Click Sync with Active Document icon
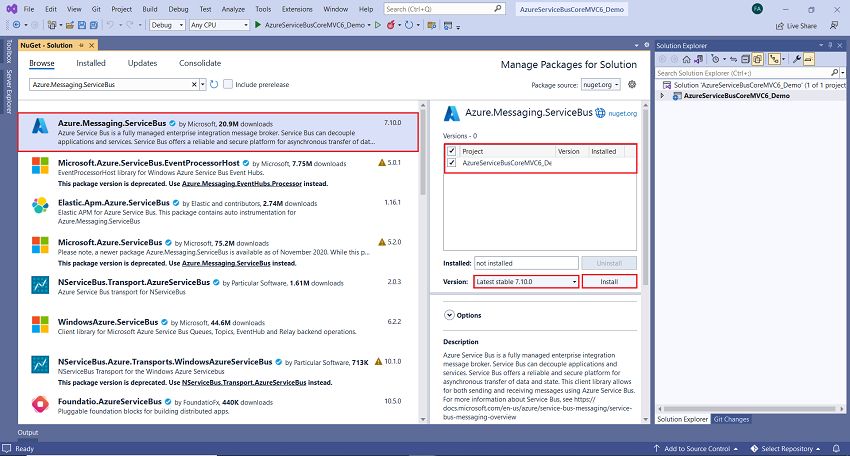The width and height of the screenshot is (850, 456). coord(733,59)
